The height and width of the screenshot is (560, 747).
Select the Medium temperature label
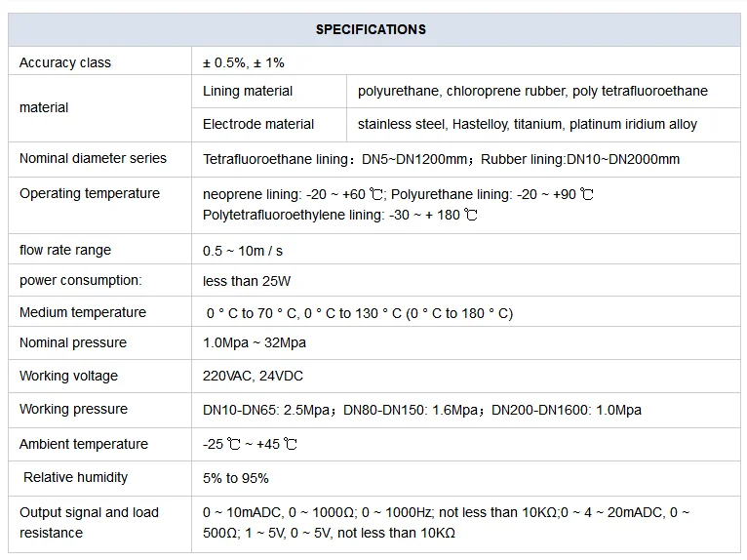pos(83,312)
